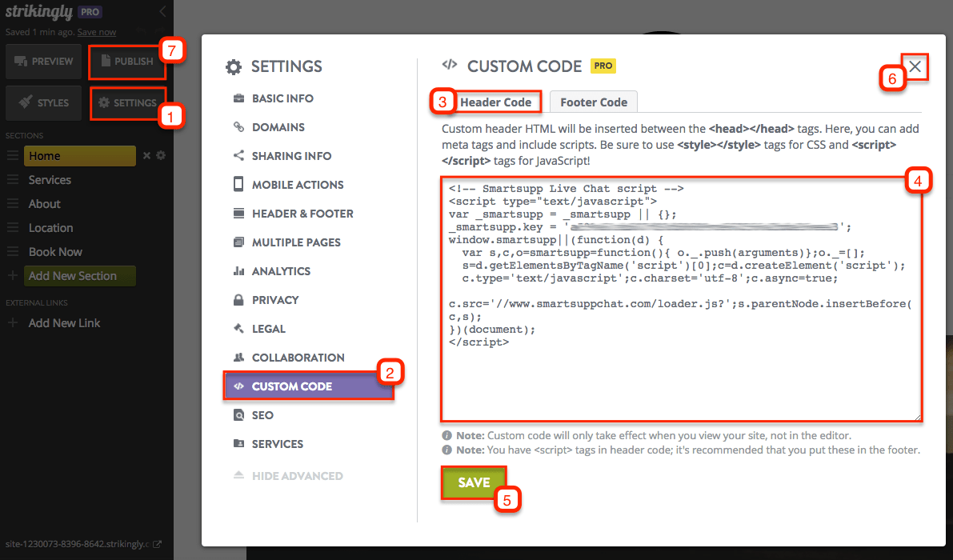
Task: Click the Save now link
Action: 97,32
